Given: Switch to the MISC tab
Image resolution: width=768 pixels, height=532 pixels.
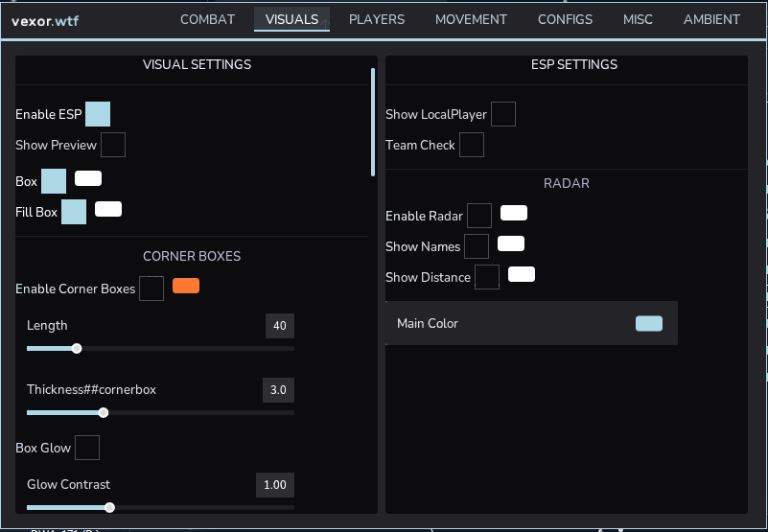Looking at the screenshot, I should point(638,19).
